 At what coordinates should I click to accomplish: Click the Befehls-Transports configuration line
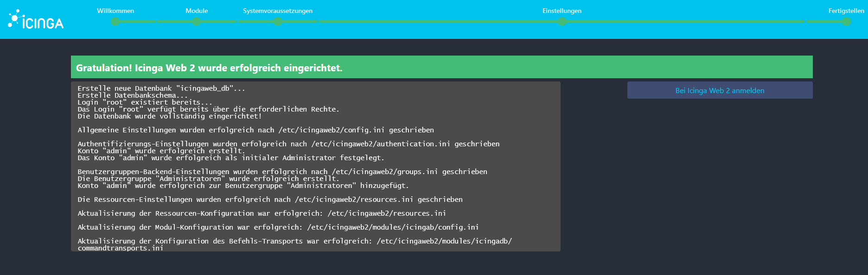[x=295, y=244]
